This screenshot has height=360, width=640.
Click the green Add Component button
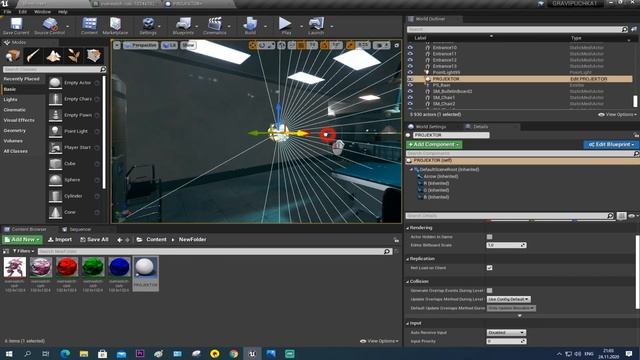click(434, 144)
